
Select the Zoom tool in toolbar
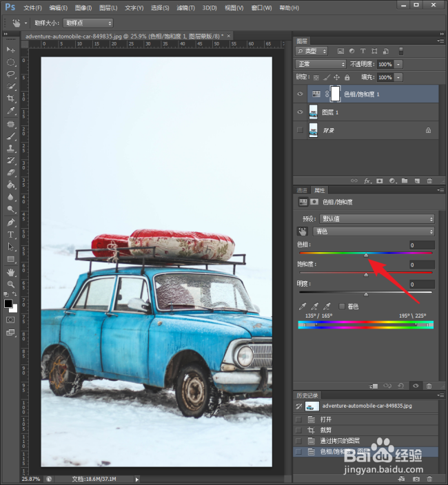(11, 285)
